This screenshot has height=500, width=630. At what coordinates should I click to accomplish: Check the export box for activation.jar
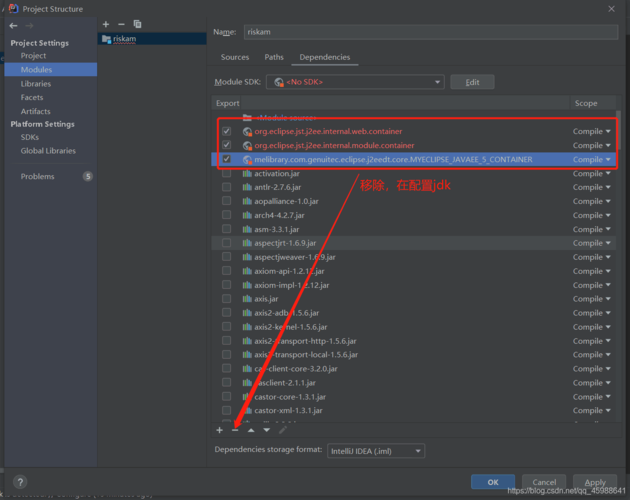click(227, 173)
